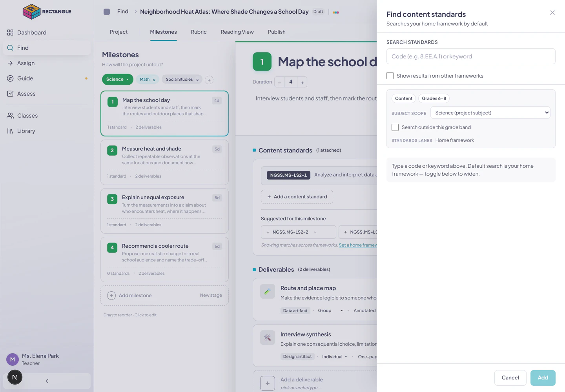
Task: Select the Measure heat and shade milestone
Action: point(164,162)
